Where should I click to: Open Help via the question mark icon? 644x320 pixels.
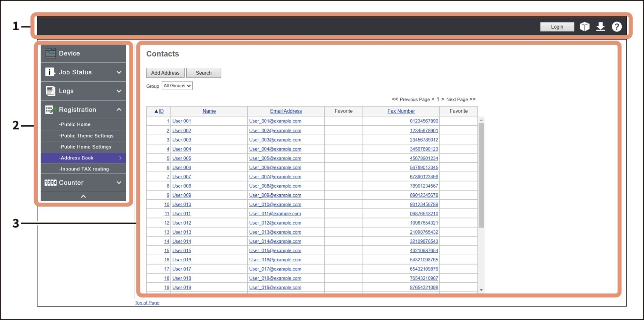pos(617,27)
